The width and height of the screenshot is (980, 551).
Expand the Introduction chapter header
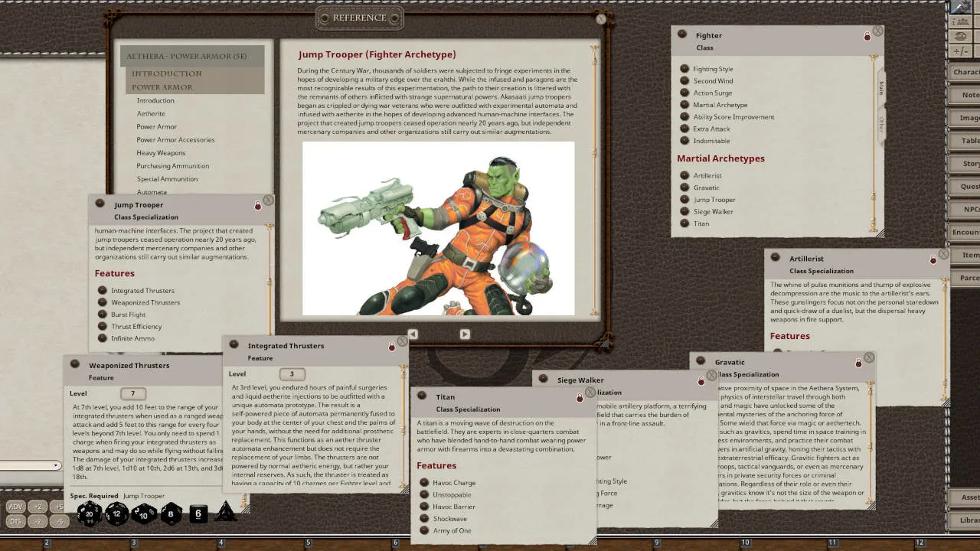tap(195, 73)
